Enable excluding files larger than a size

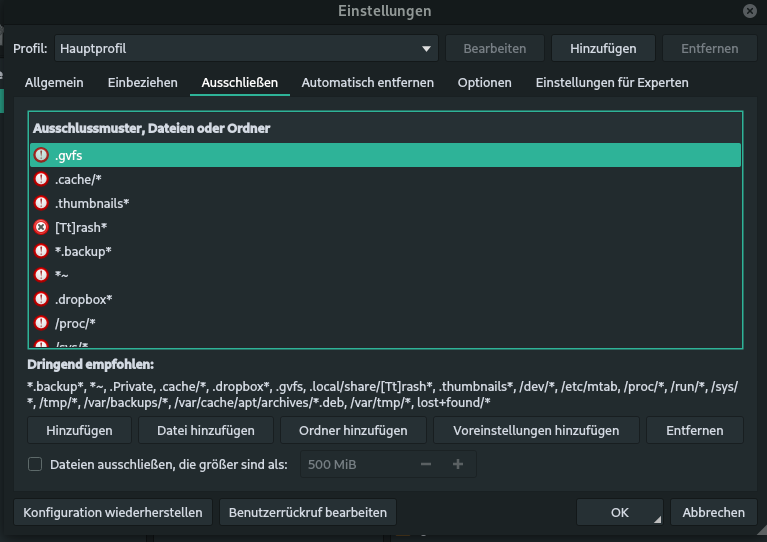tap(35, 464)
